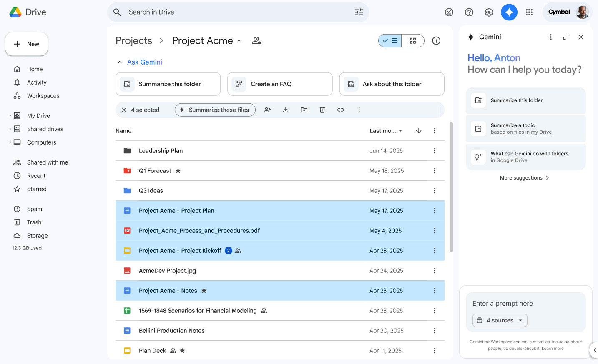
Task: Collapse the Ask Gemini suggestion section
Action: click(120, 62)
